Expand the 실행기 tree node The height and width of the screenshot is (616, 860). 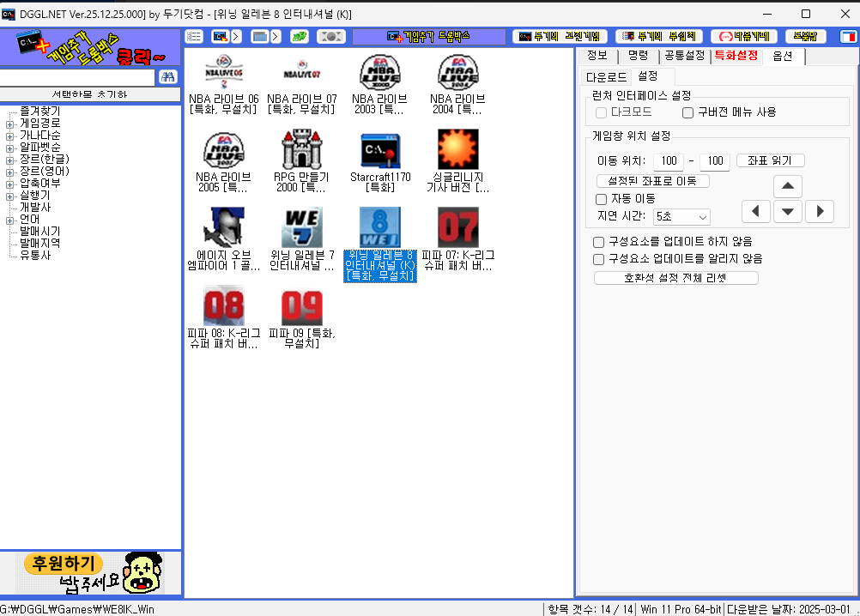10,196
